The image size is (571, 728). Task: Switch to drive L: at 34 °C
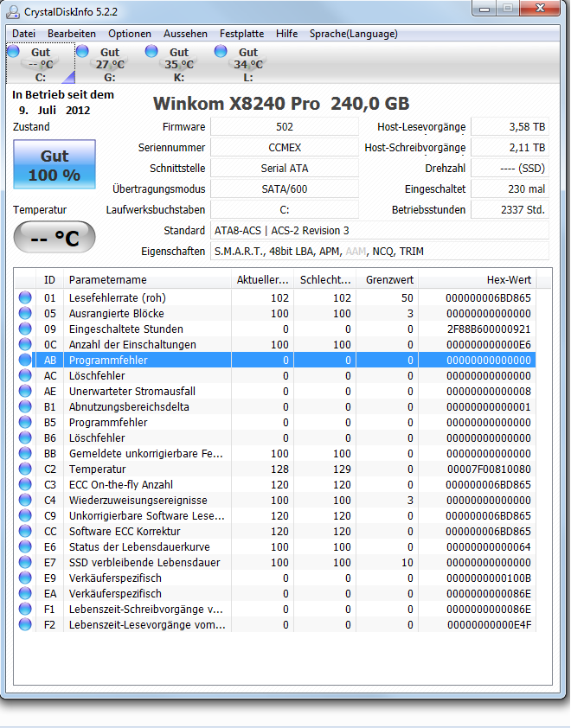tap(248, 64)
